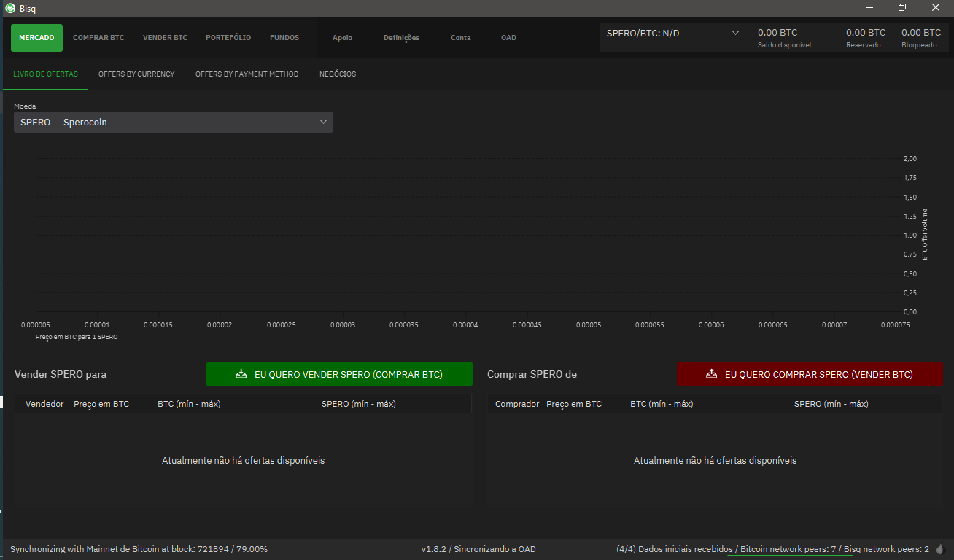Click Synchronizing with Mainnet de Bitcoin status
Viewport: 954px width, 560px height.
[x=139, y=549]
